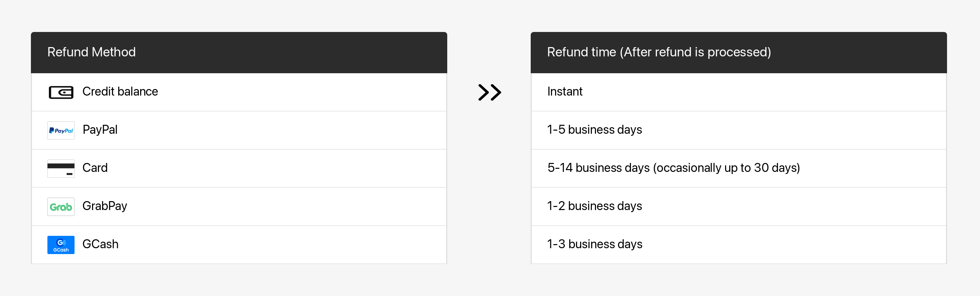Click the blue GCash logo icon
The height and width of the screenshot is (296, 980).
click(x=61, y=244)
